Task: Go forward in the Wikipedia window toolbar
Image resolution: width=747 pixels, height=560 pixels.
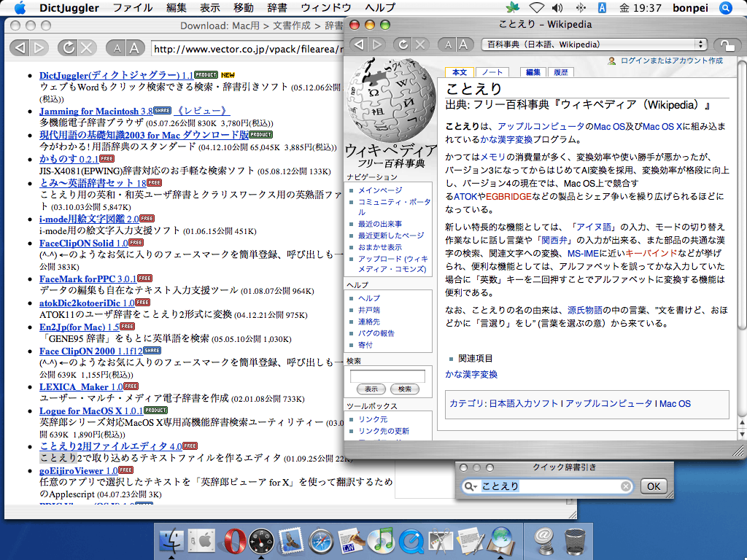Action: (x=377, y=44)
